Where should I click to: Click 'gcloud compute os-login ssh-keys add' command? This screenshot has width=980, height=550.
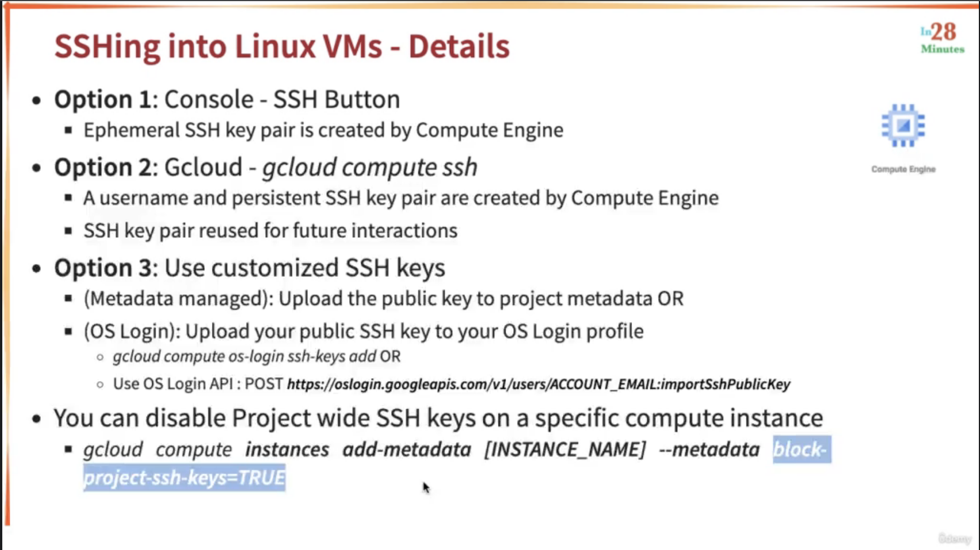click(245, 357)
